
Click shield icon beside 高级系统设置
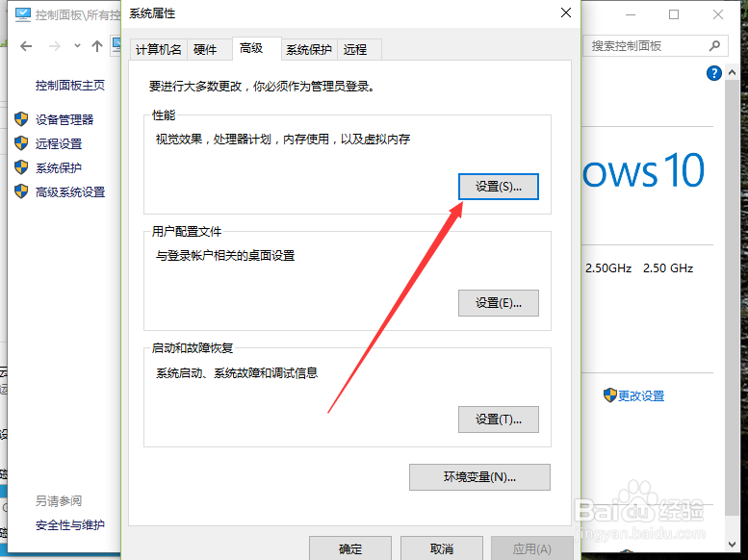(x=21, y=191)
